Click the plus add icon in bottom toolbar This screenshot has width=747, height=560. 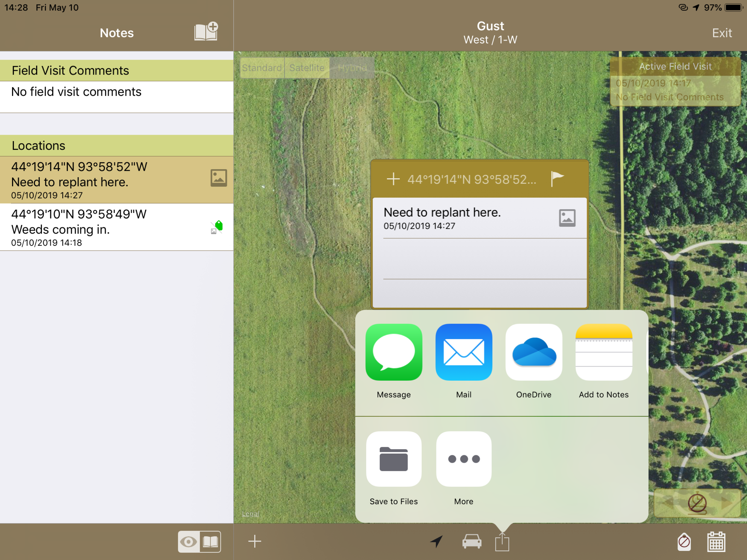pyautogui.click(x=255, y=541)
